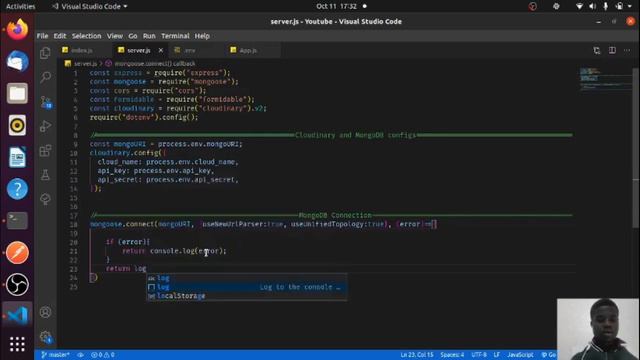Open the clock Oct 11 17:32
The height and width of the screenshot is (360, 640).
coord(336,6)
